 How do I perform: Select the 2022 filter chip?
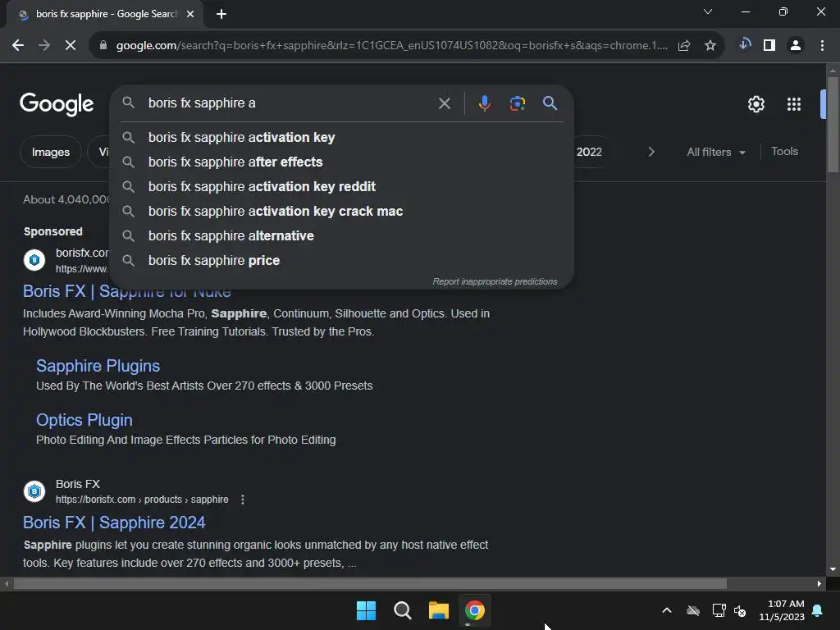(592, 152)
